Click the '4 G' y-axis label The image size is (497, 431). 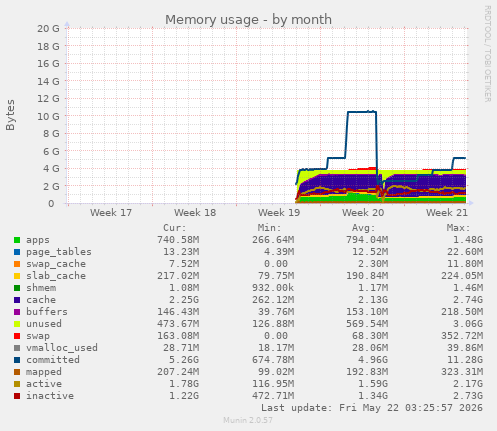point(51,169)
